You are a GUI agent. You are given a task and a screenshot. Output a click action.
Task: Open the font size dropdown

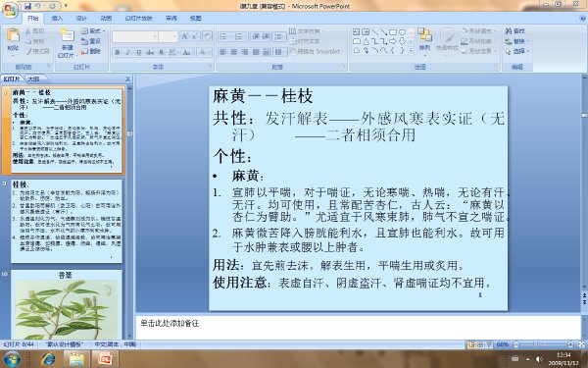(174, 36)
